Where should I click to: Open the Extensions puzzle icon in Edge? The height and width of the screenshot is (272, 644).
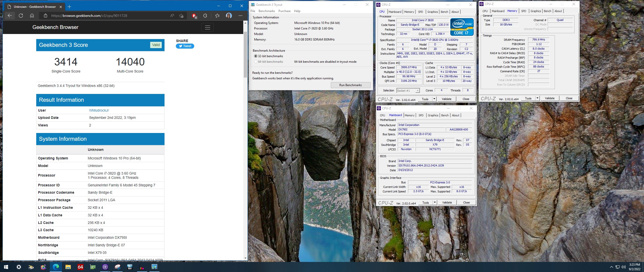[x=205, y=16]
